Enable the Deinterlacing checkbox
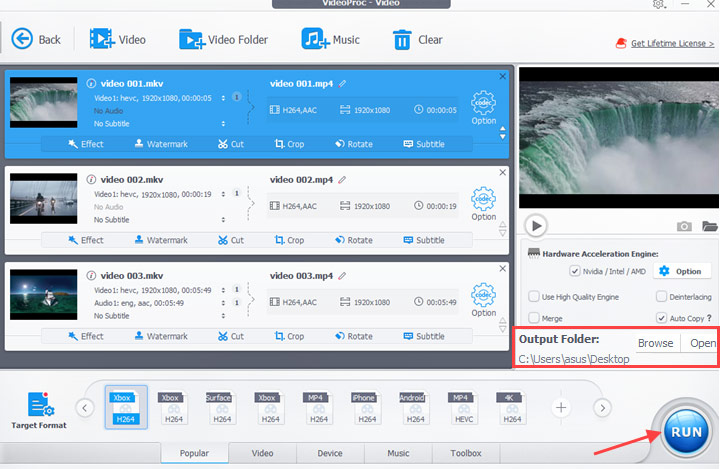The width and height of the screenshot is (720, 469). (x=661, y=296)
